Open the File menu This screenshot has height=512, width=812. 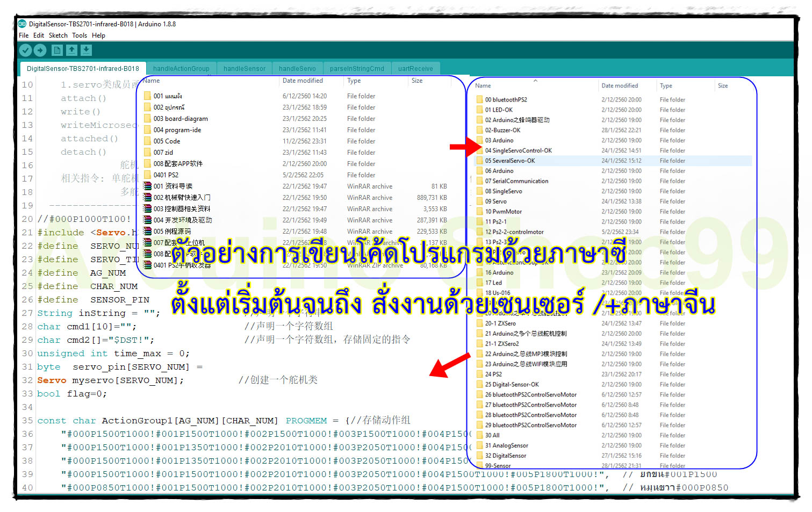point(24,35)
